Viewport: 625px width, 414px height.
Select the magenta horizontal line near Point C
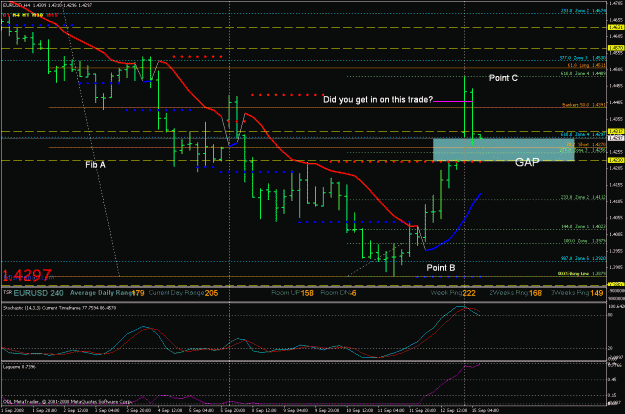coord(453,102)
